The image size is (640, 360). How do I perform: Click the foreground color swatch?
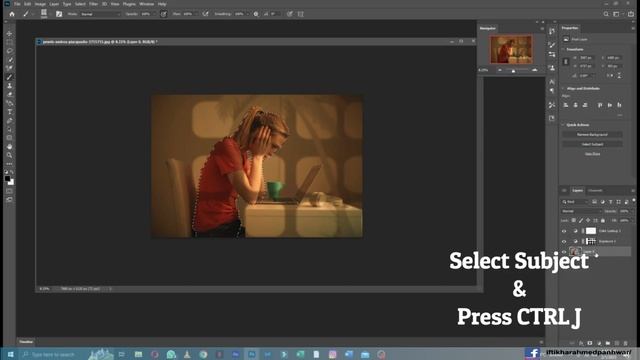tap(7, 179)
